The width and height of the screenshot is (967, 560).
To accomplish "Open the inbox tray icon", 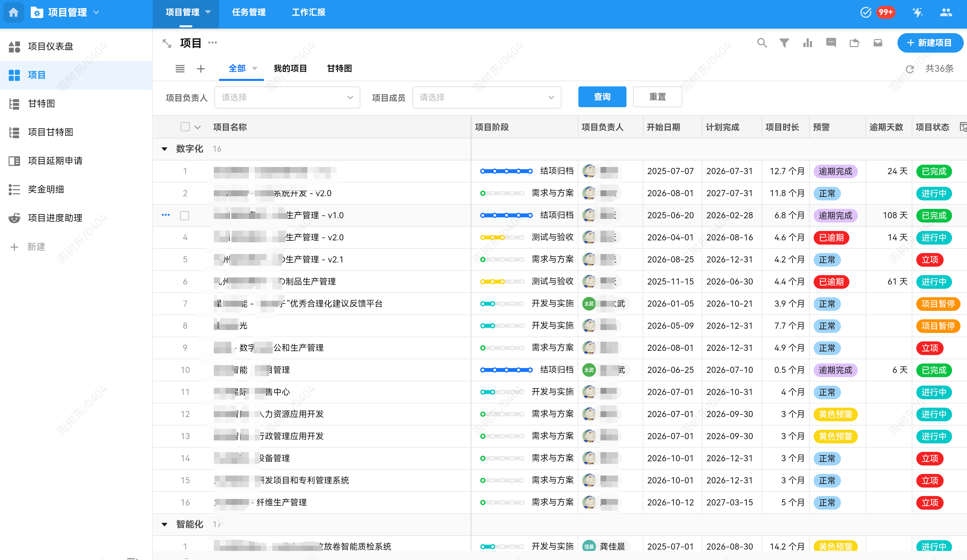I will tap(878, 43).
